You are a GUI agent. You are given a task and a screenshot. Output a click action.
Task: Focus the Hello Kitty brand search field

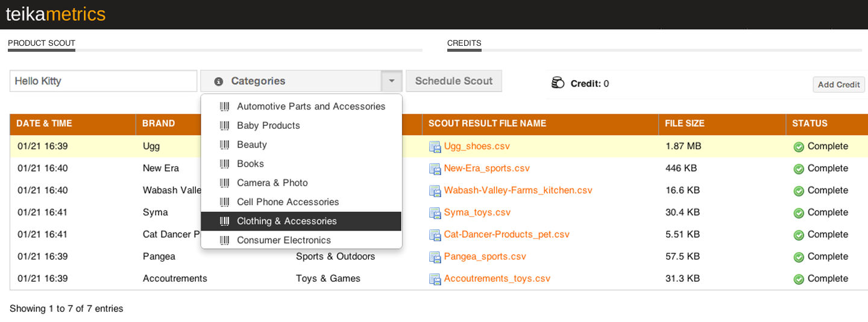[103, 81]
